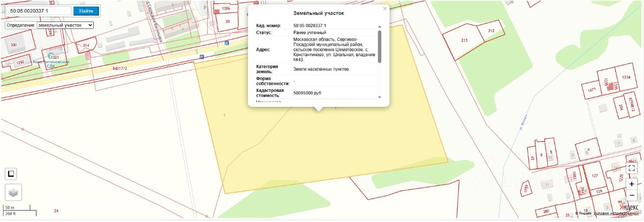The image size is (644, 222).
Task: Enter fullscreen map mode
Action: [632, 168]
